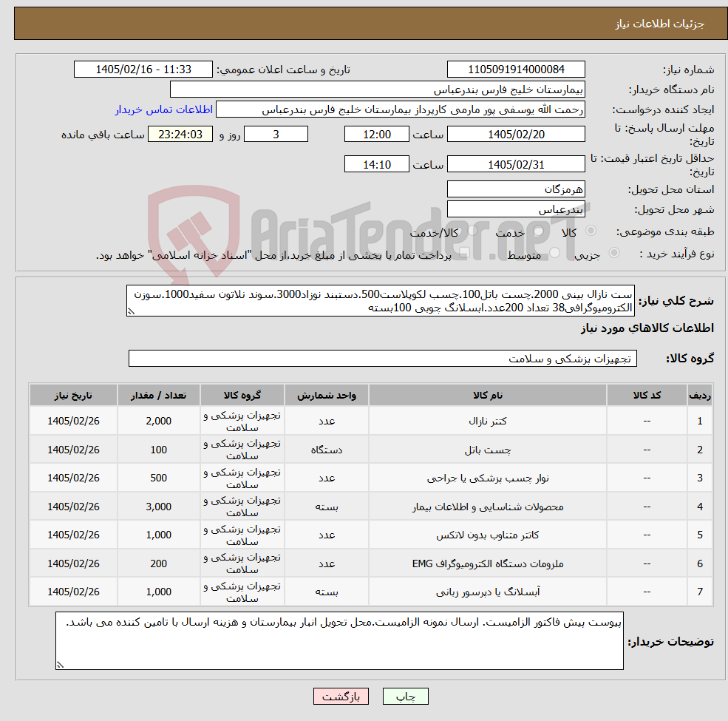Click quantity 500 in row 3
Viewport: 728px width, 721px height.
[x=158, y=478]
